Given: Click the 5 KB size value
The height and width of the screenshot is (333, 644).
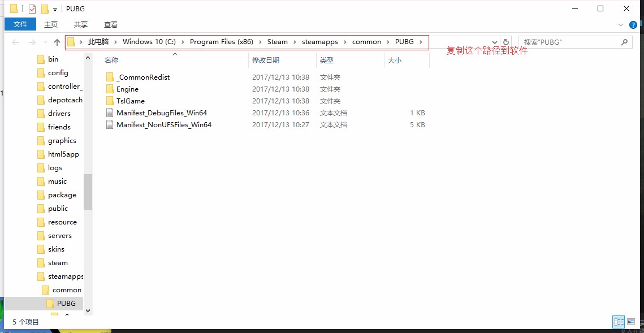Looking at the screenshot, I should click(x=417, y=125).
